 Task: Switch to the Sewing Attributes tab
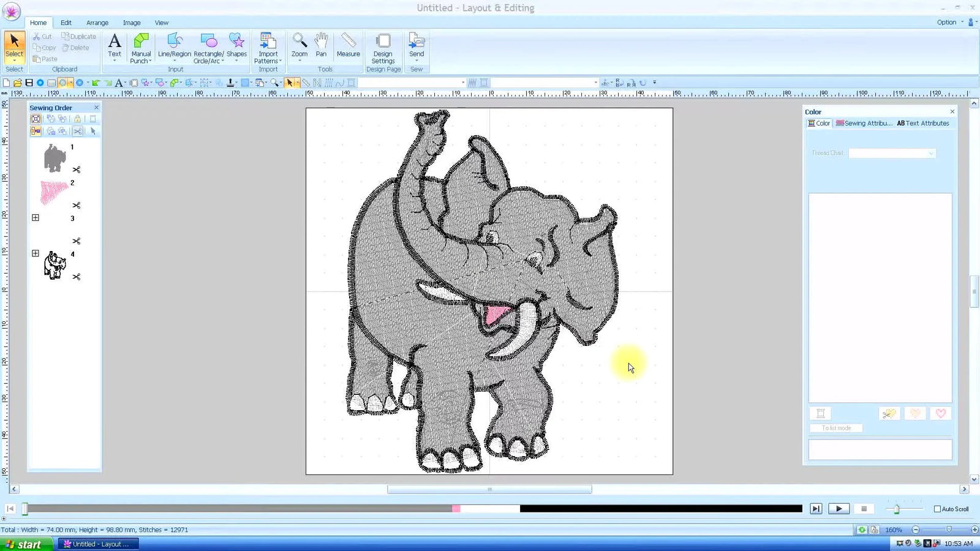pos(864,123)
